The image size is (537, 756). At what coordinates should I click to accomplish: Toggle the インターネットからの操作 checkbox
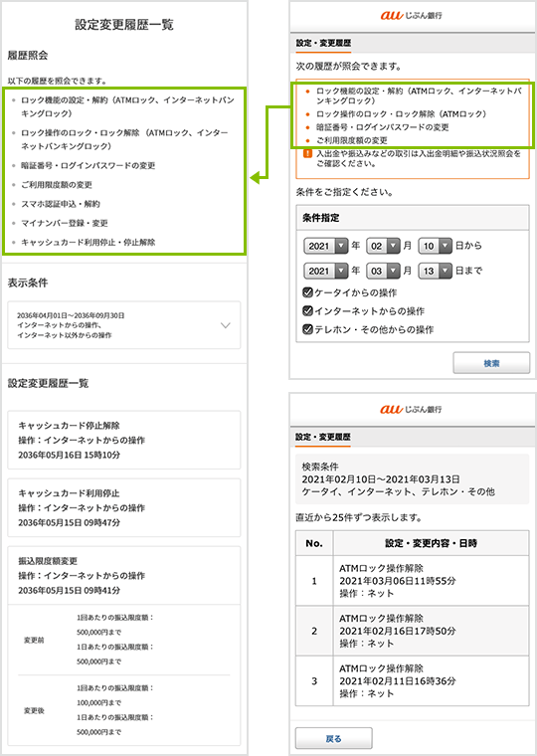coord(307,310)
